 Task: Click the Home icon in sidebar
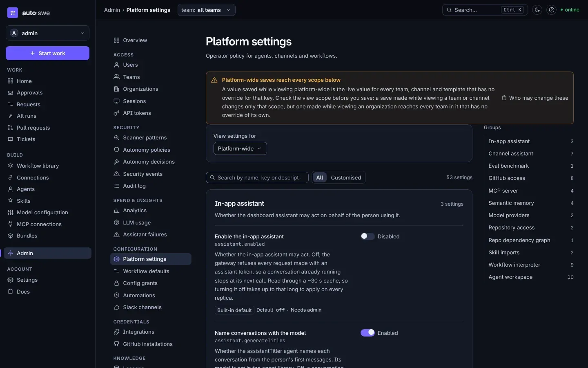coord(10,81)
